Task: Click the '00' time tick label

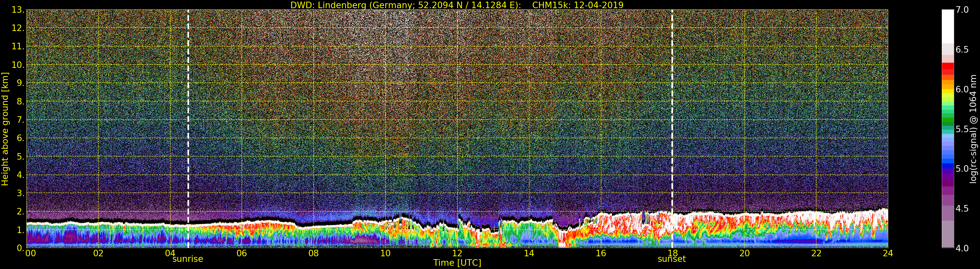Action: 30,253
